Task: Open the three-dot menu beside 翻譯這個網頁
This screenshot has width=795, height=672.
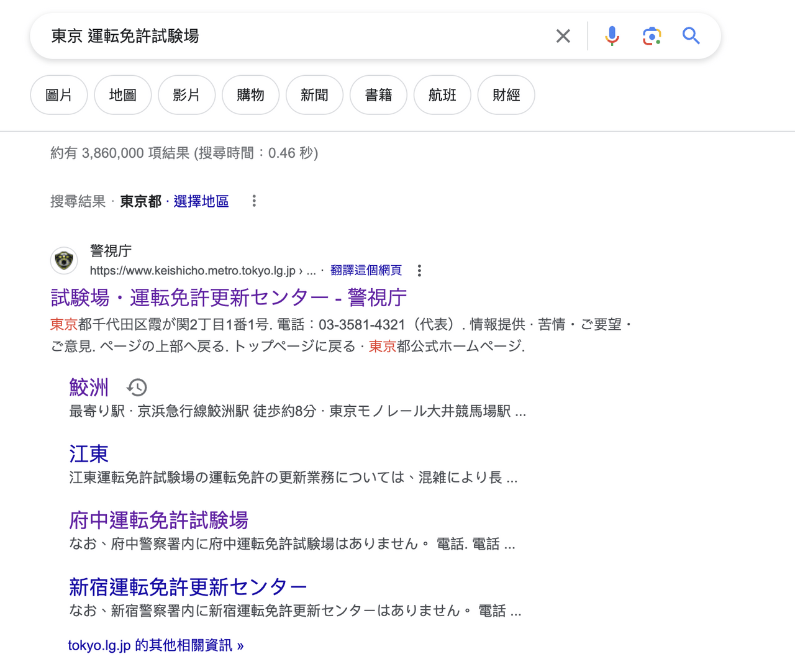Action: (x=420, y=271)
